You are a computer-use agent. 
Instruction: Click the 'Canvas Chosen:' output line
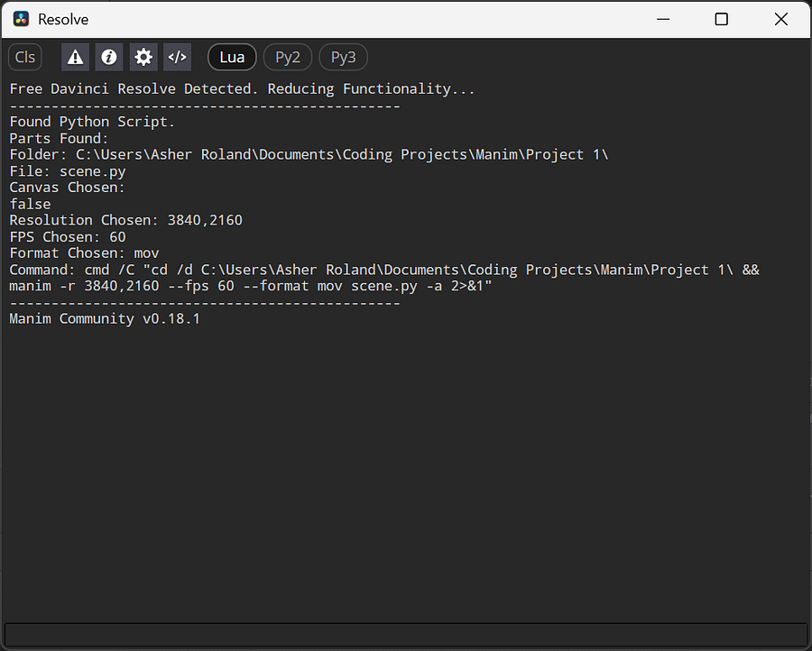coord(68,188)
